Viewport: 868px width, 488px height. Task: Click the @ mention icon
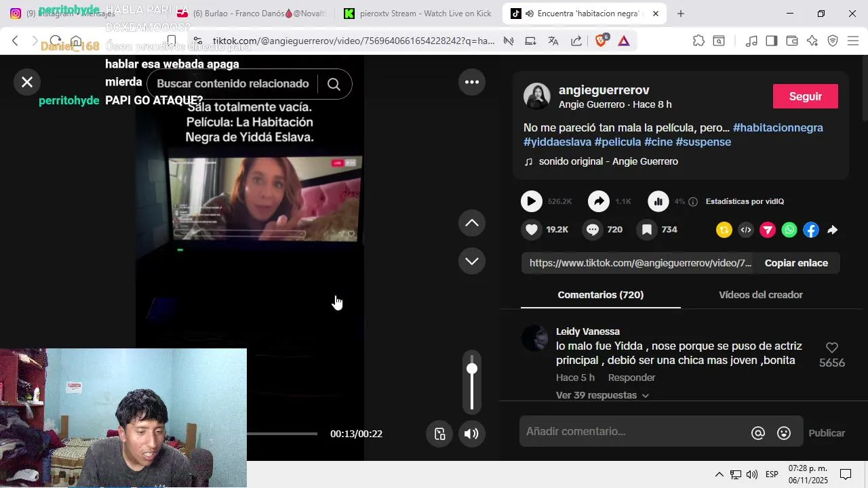(x=758, y=433)
